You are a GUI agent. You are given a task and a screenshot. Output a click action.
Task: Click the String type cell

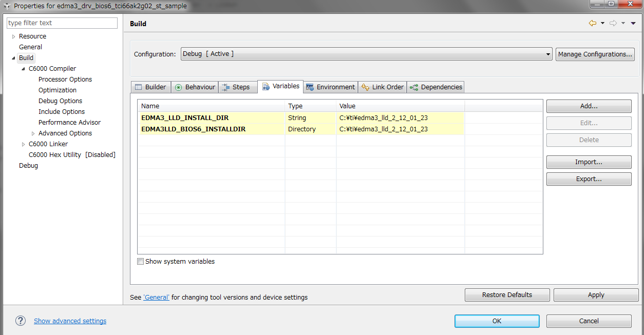pyautogui.click(x=311, y=118)
